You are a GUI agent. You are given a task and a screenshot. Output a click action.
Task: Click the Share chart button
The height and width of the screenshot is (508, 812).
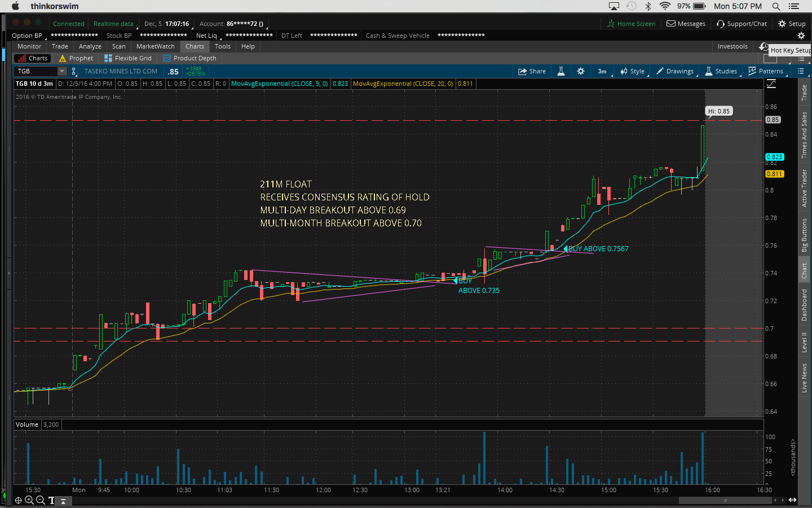click(x=532, y=71)
